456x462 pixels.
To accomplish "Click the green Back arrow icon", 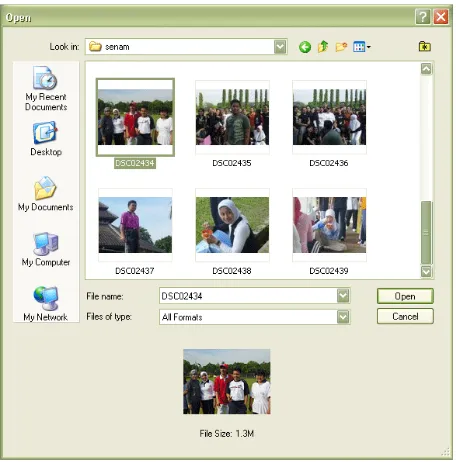I will (x=305, y=47).
